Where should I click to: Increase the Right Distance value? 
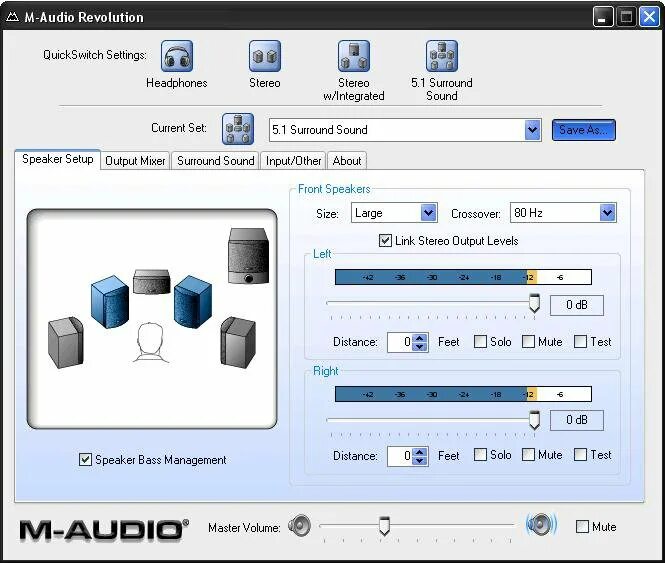pyautogui.click(x=419, y=452)
